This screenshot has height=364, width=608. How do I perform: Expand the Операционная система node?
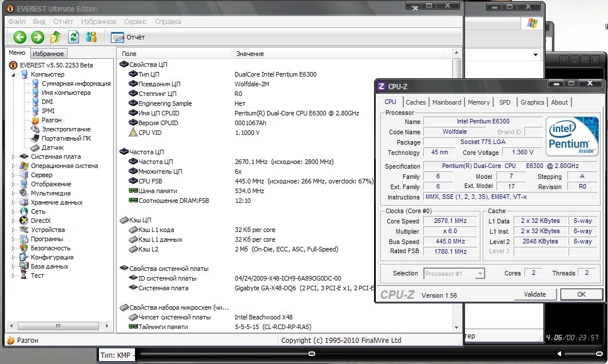pyautogui.click(x=13, y=166)
